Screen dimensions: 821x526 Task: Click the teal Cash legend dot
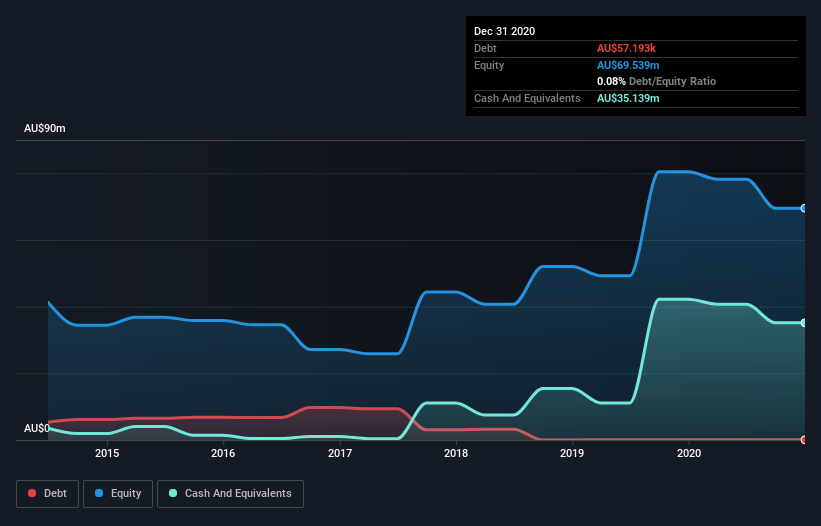click(x=173, y=493)
